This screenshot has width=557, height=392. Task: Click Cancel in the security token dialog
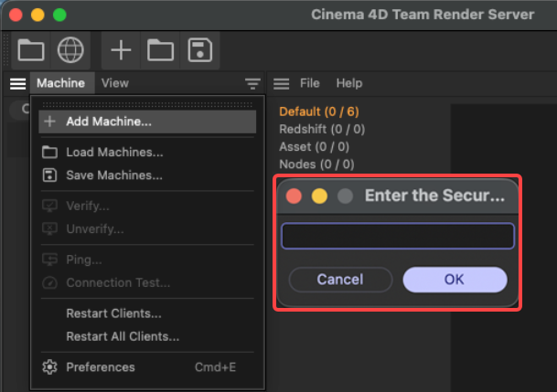pos(340,280)
